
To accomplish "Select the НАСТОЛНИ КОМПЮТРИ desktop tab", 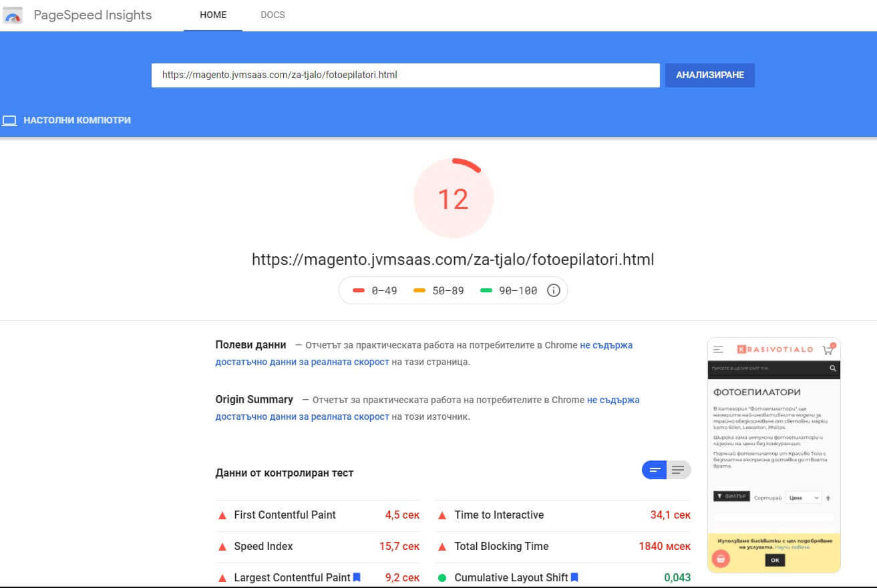I will click(67, 121).
